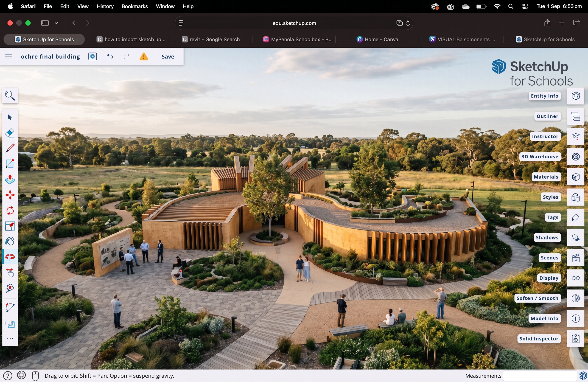Screen dimensions: 588x382
Task: Open the hamburger menu beside model name
Action: [8, 56]
